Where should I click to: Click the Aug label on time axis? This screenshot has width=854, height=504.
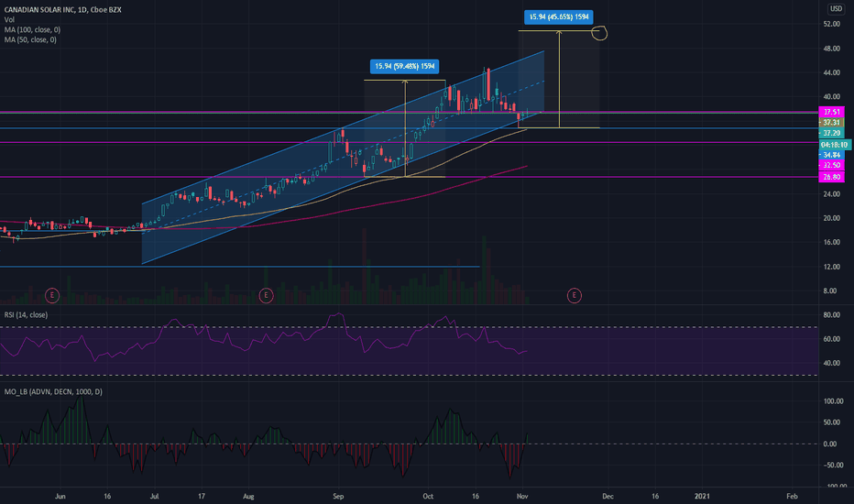248,497
